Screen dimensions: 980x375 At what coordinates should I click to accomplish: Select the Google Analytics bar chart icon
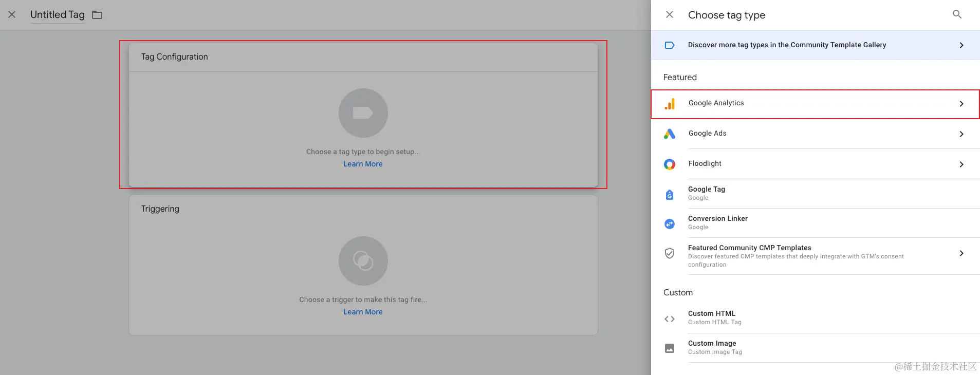click(x=670, y=104)
